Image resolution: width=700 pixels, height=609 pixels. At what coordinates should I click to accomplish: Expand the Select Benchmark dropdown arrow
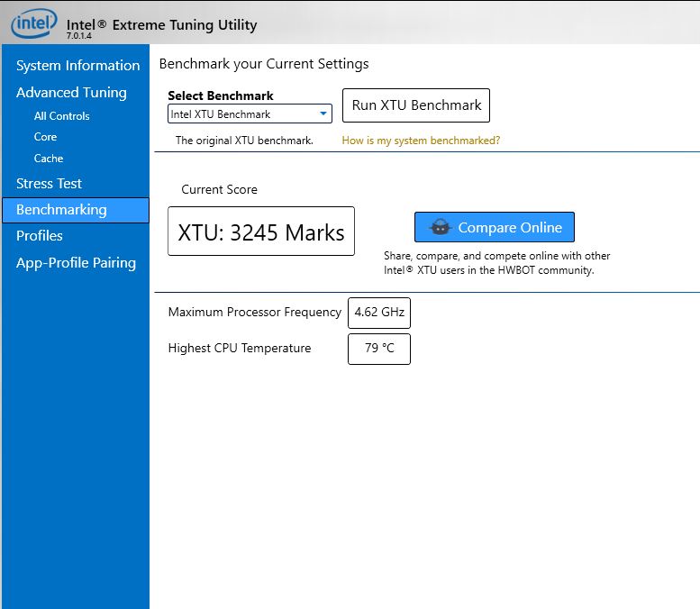coord(323,114)
